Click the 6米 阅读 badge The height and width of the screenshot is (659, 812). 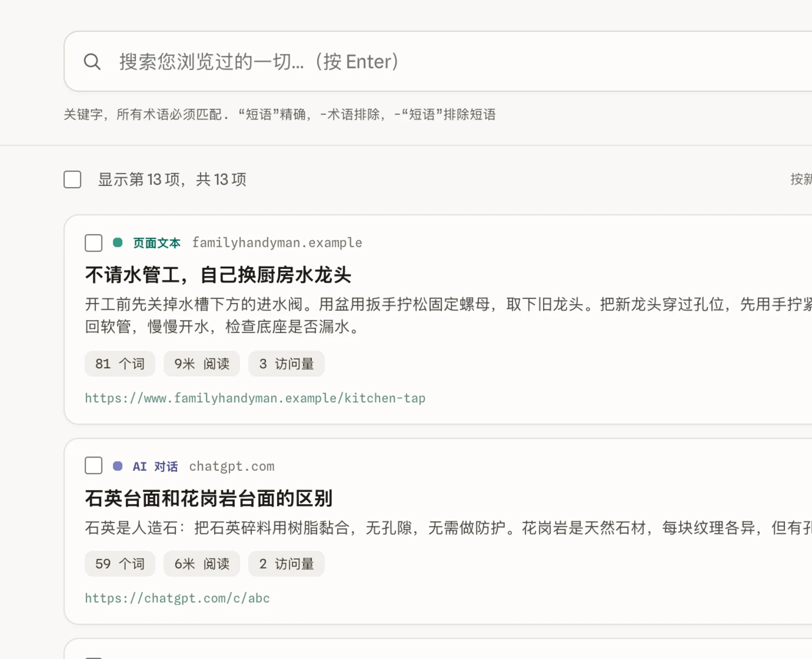click(x=202, y=564)
